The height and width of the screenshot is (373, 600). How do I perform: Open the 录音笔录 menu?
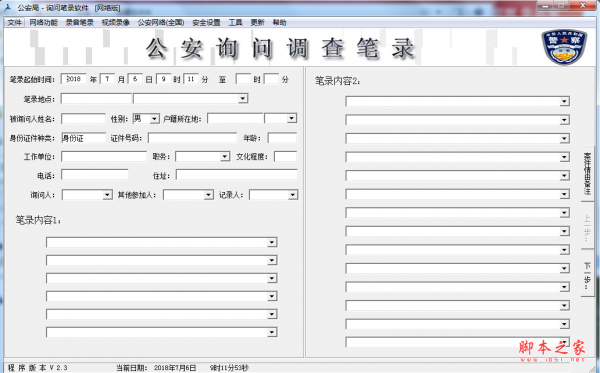tap(80, 23)
